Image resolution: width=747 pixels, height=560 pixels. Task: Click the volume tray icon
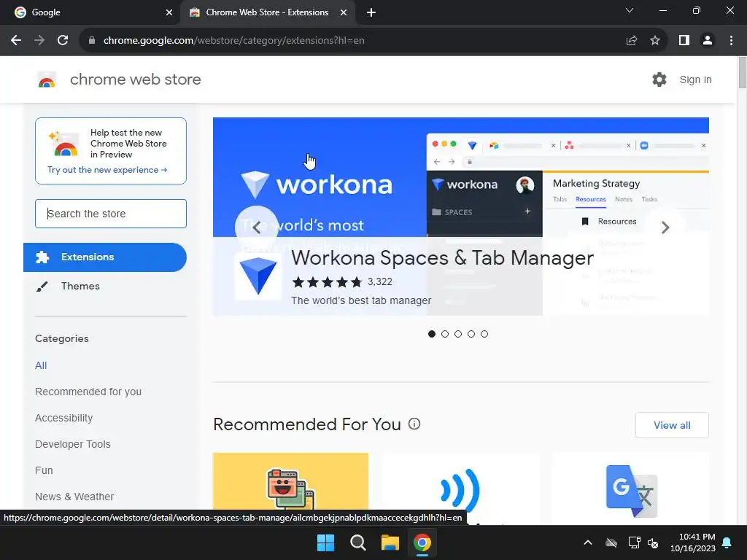[654, 542]
